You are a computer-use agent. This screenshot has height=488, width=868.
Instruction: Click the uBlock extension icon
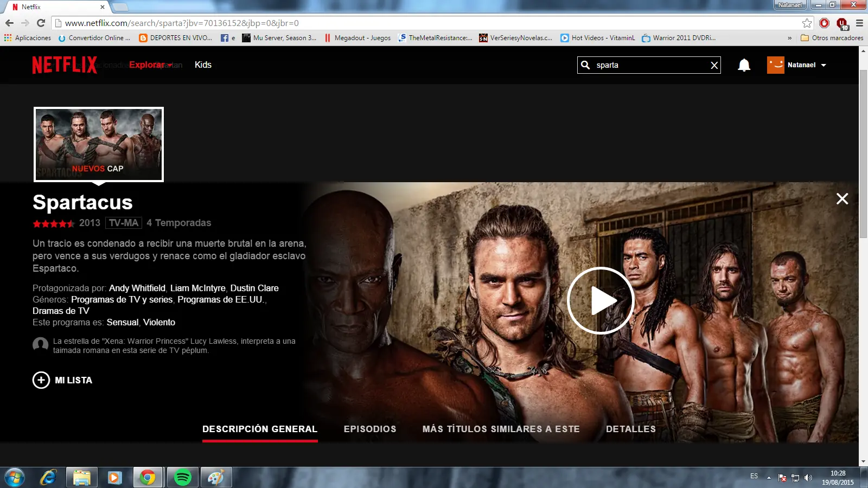(842, 23)
